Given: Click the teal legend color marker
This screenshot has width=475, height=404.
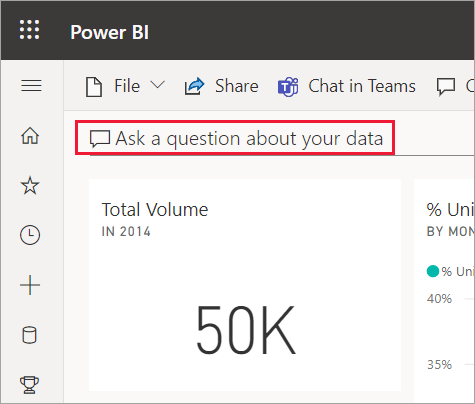Looking at the screenshot, I should [x=433, y=271].
